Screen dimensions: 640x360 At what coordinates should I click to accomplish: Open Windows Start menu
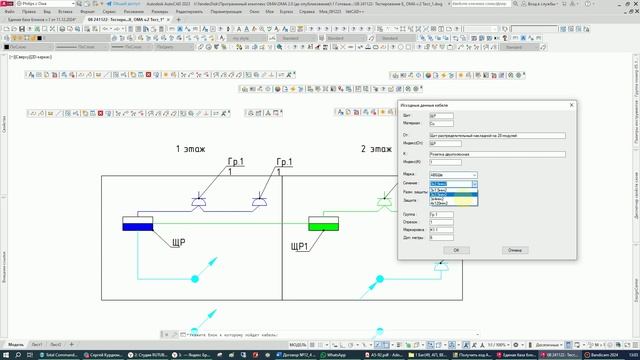(x=6, y=355)
